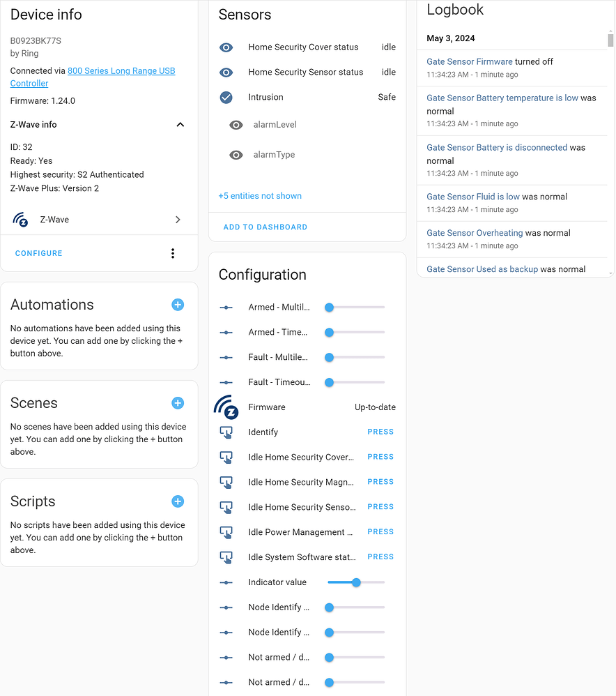
Task: Click the Identify button-press icon
Action: pyautogui.click(x=226, y=432)
